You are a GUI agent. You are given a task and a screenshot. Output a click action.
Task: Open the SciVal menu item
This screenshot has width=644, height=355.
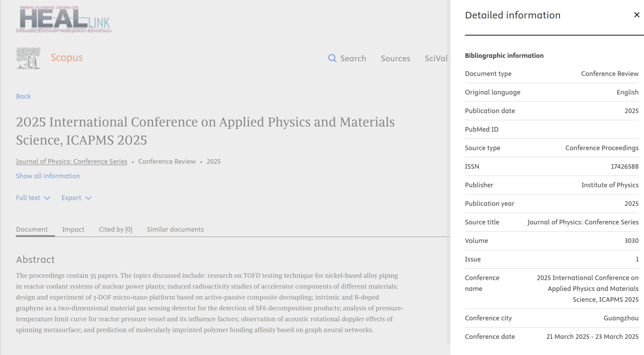436,58
